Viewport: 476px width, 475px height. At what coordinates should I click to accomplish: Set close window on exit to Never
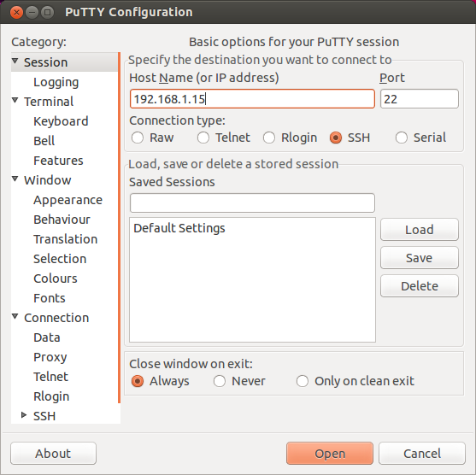click(219, 381)
